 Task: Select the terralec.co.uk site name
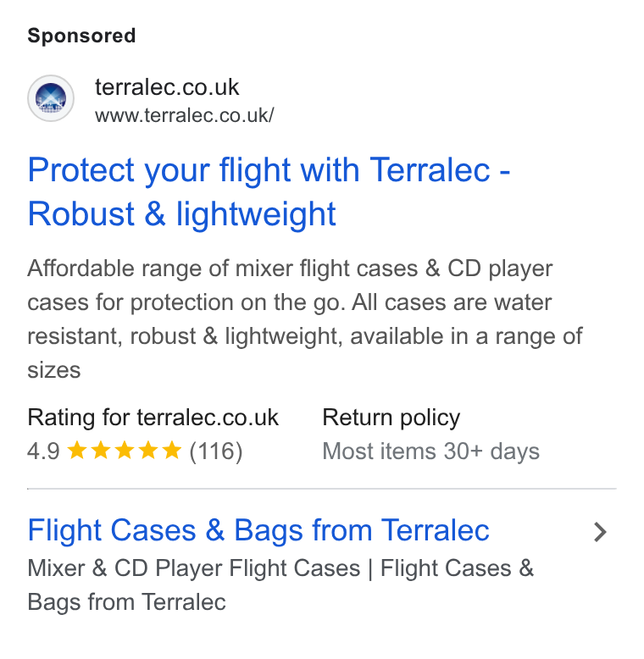click(x=167, y=87)
